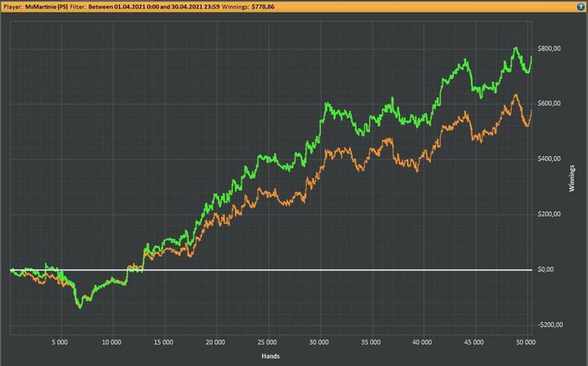Click the player name MsMartinie [PS]
The width and height of the screenshot is (588, 366).
coord(46,7)
